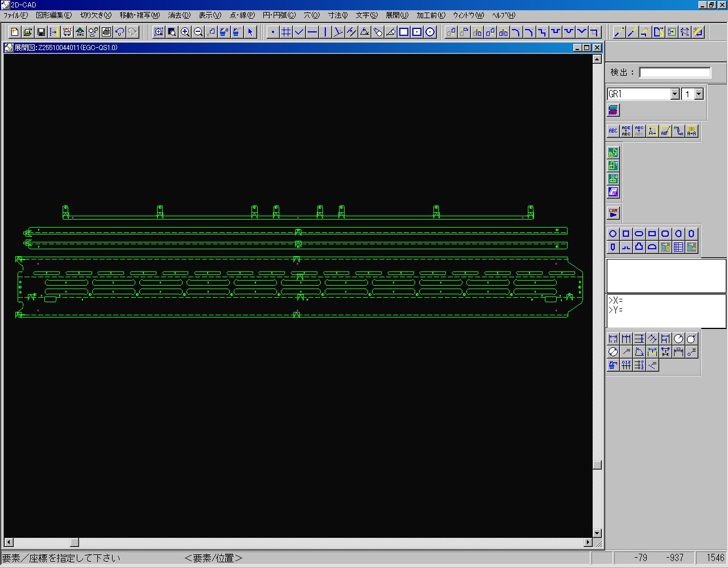Click the vertical scrollbar down arrow
The width and height of the screenshot is (728, 568).
[597, 533]
